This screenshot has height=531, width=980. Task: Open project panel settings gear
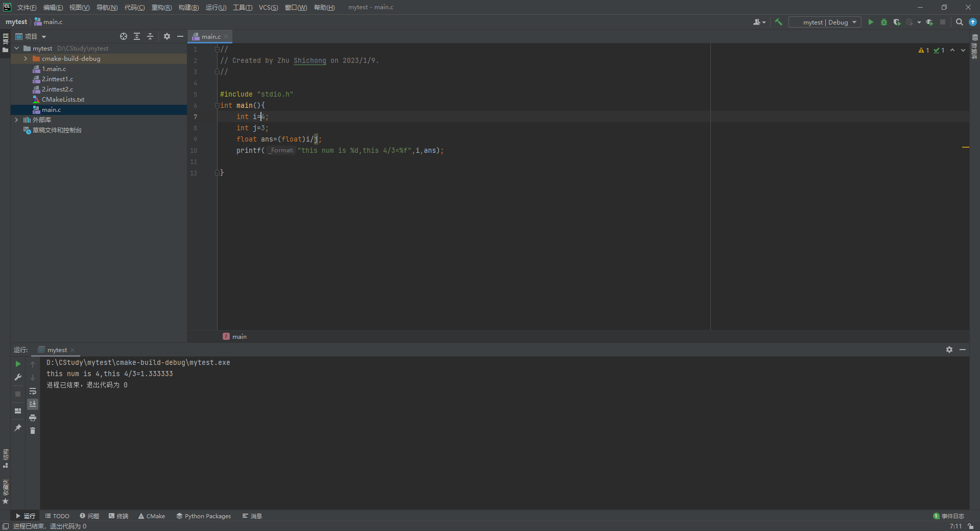pyautogui.click(x=167, y=36)
